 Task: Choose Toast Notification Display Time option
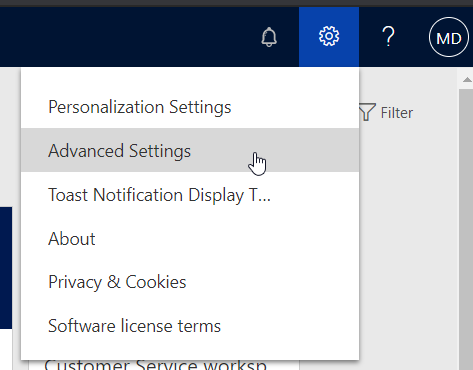(190, 194)
